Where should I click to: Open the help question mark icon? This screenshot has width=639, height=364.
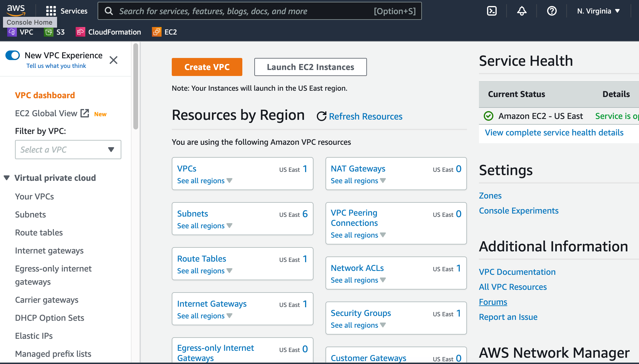[552, 11]
